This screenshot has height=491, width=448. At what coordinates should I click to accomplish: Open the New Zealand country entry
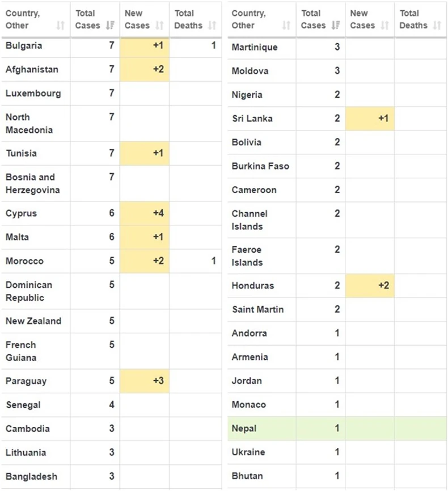33,321
